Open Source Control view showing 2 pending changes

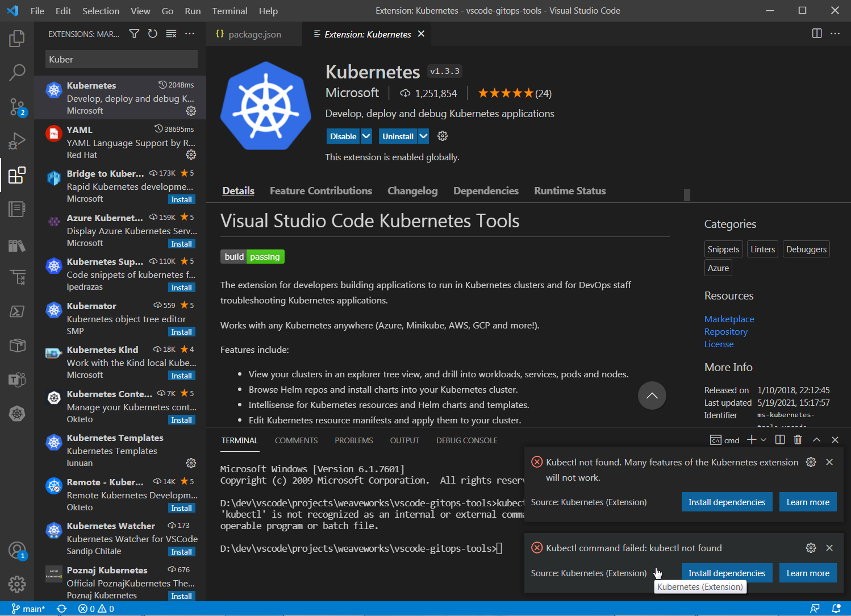(x=17, y=107)
